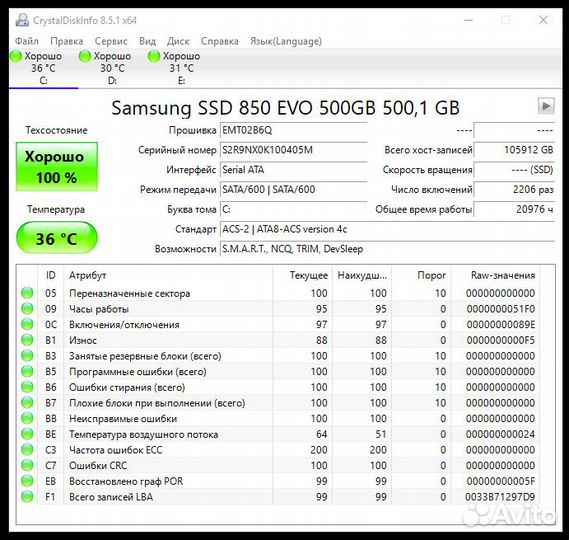The height and width of the screenshot is (540, 569).
Task: Click green status orb for drive C:
Action: point(16,57)
